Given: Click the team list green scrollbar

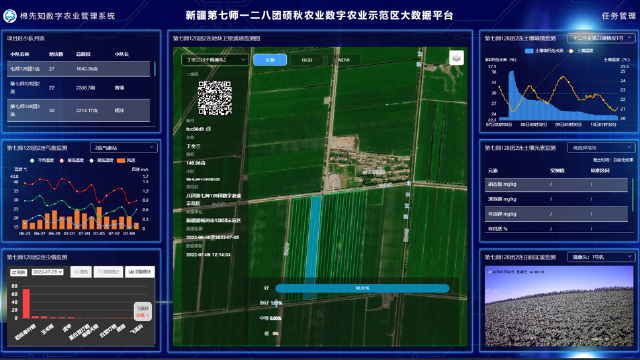Looking at the screenshot, I should coord(155,69).
